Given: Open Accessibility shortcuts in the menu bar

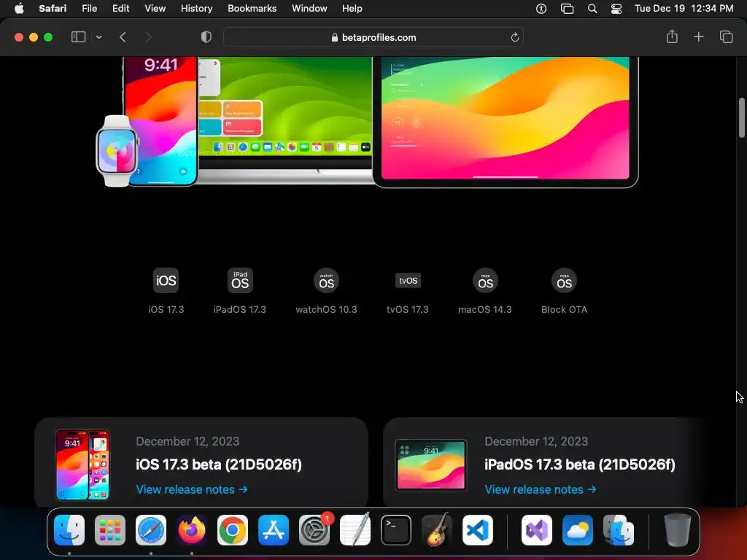Looking at the screenshot, I should coord(541,9).
